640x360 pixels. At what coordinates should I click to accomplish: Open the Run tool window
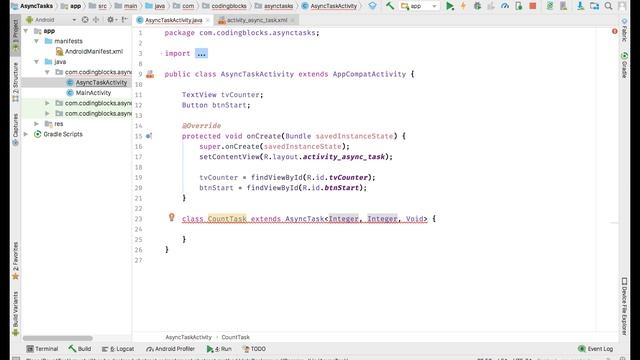pyautogui.click(x=219, y=349)
